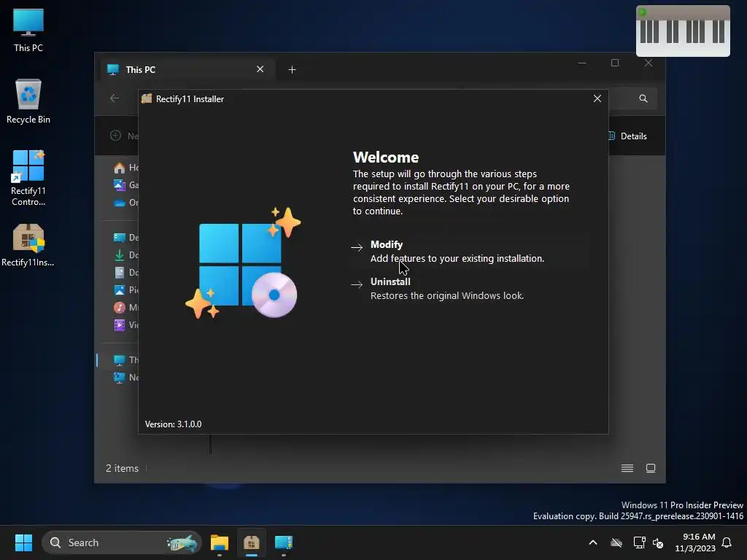Click the monitor app icon in taskbar
Viewport: 747px width, 560px height.
click(284, 542)
